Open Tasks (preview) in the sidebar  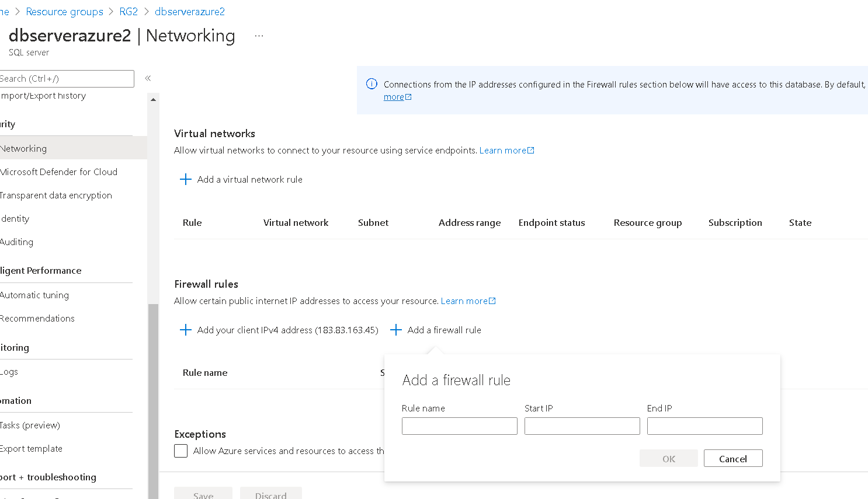point(30,425)
